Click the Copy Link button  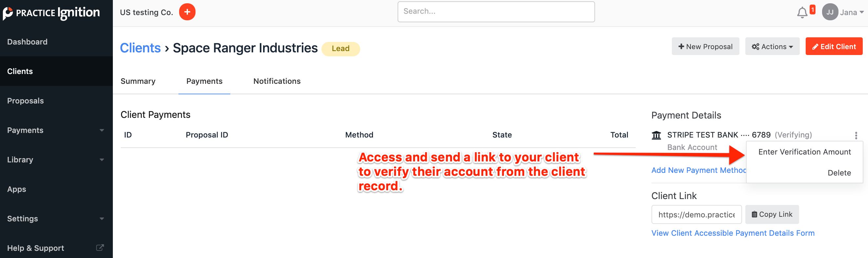pos(772,214)
